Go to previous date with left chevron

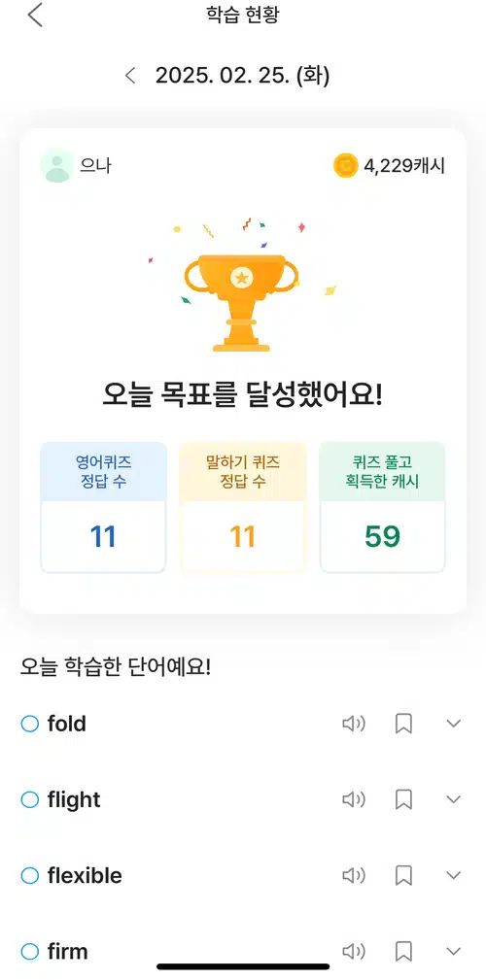130,77
